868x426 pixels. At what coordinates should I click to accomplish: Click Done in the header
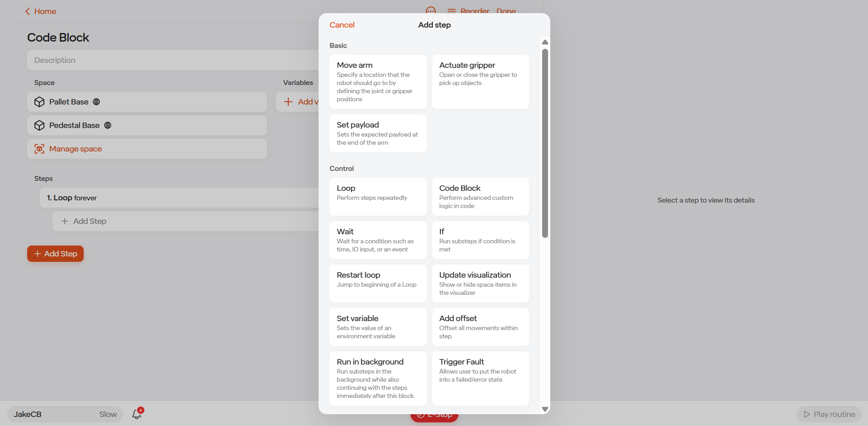click(506, 11)
